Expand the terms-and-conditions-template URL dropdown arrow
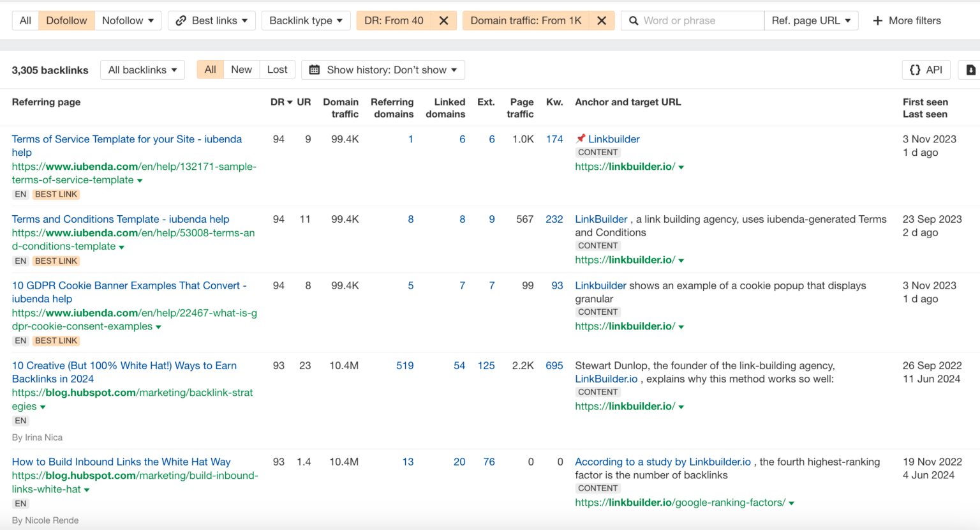This screenshot has width=980, height=530. click(x=121, y=247)
